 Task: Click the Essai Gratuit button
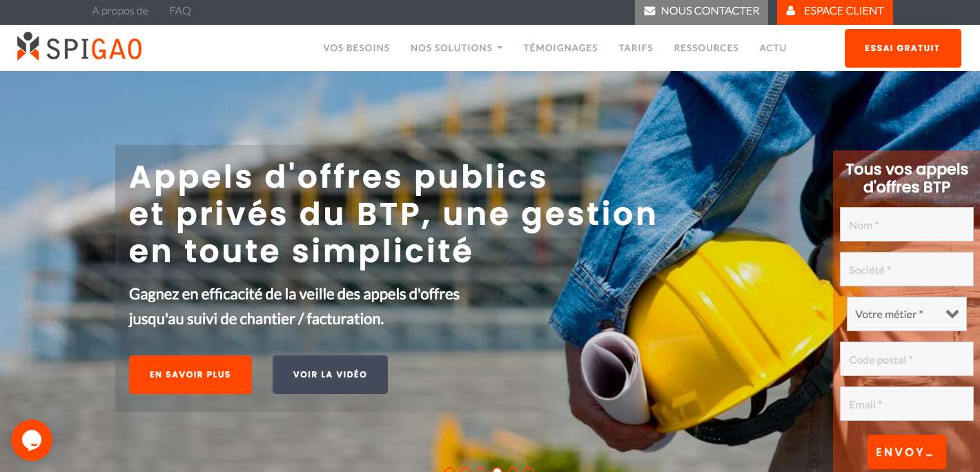(903, 48)
